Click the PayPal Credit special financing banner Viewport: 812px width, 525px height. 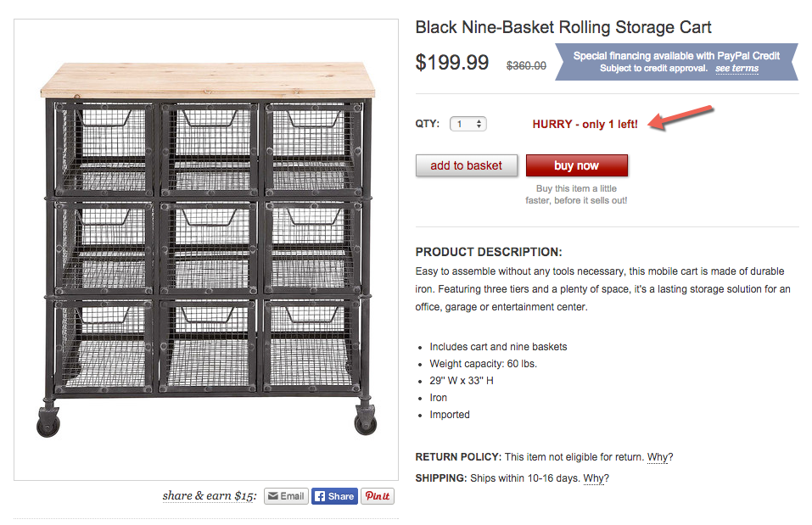676,62
